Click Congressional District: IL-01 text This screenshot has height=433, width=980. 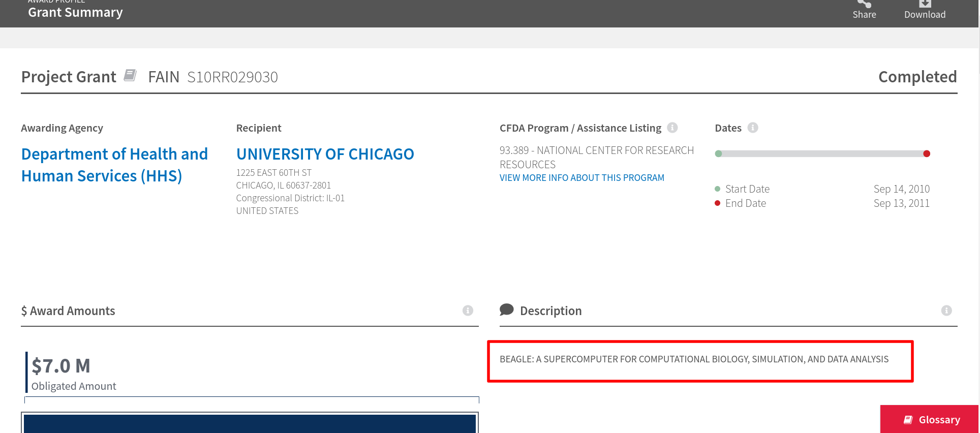coord(290,198)
